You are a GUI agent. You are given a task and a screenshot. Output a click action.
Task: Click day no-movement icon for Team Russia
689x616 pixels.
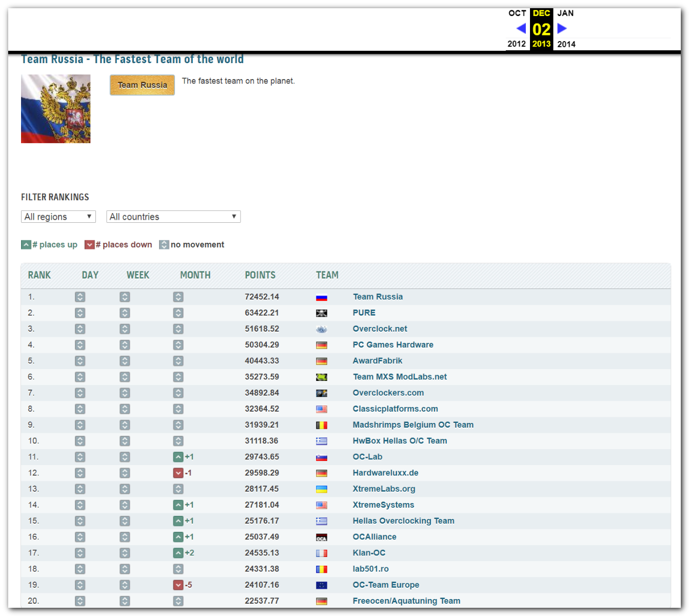click(x=80, y=297)
